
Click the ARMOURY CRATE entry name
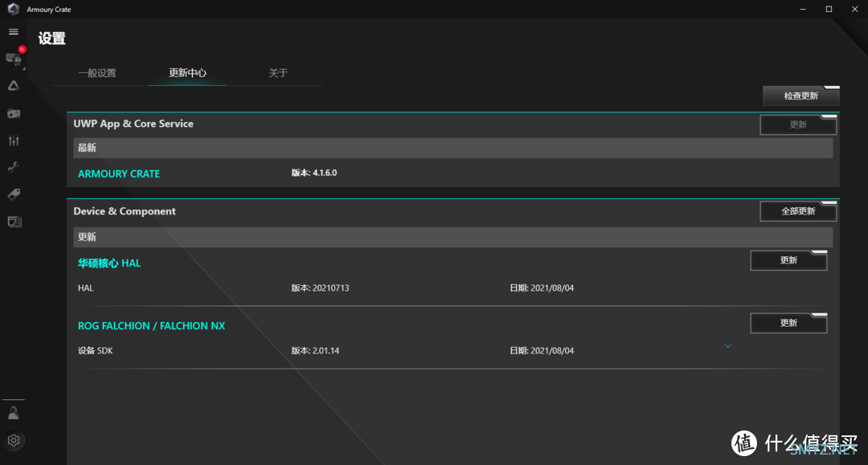[x=118, y=173]
